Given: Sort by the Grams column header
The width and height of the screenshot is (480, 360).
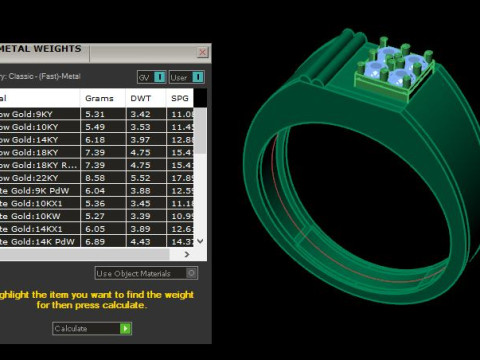Looking at the screenshot, I should [103, 98].
